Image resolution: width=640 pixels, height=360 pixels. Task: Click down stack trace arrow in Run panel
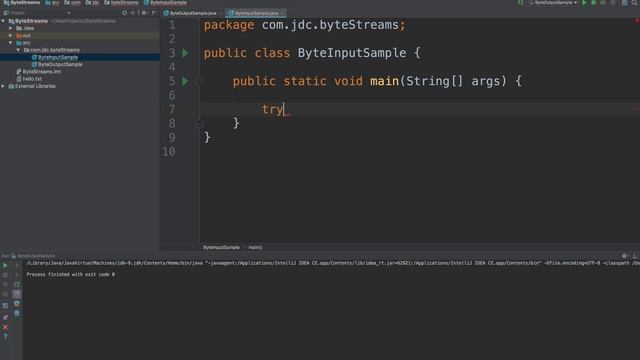tap(17, 275)
